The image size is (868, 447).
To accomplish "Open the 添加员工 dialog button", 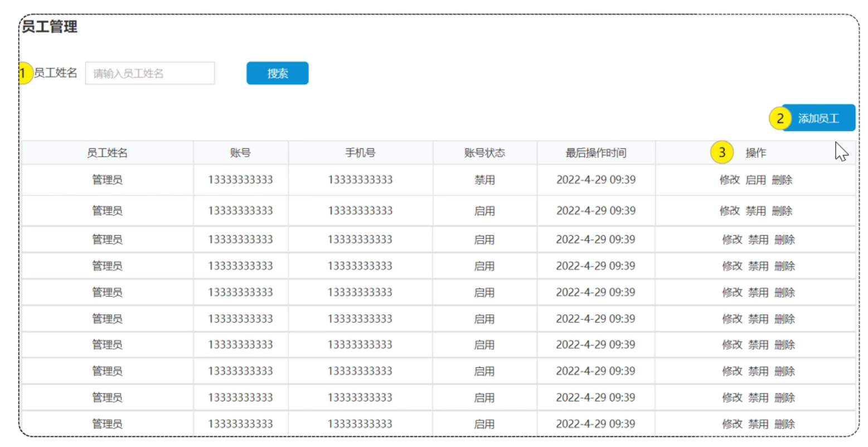I will tap(818, 118).
